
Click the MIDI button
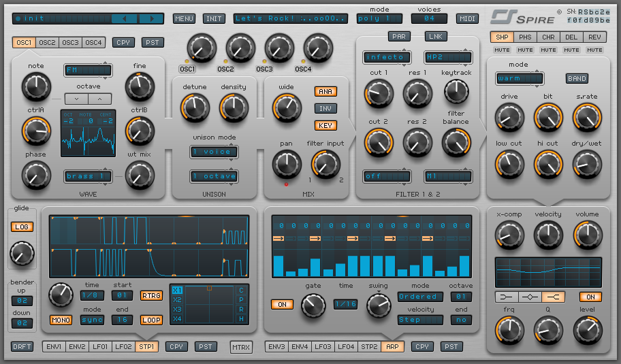467,18
